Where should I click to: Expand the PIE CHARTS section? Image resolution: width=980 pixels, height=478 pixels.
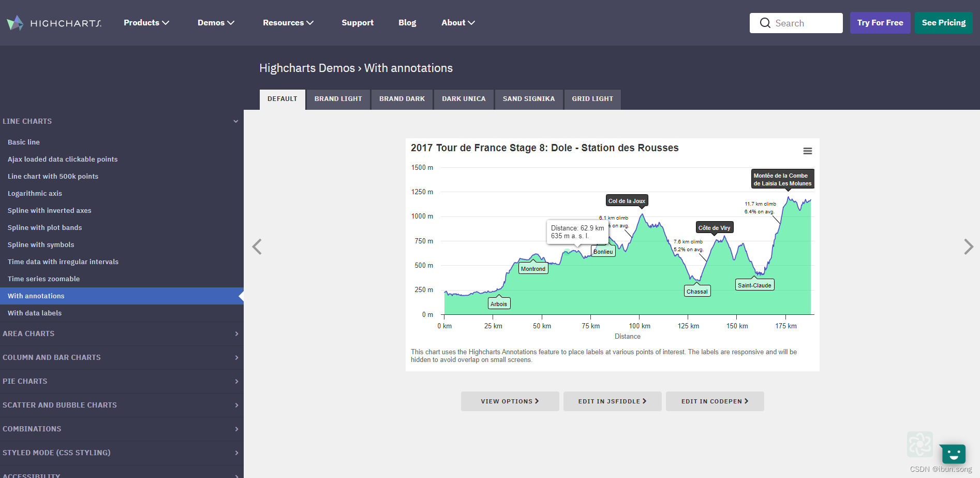click(x=122, y=381)
